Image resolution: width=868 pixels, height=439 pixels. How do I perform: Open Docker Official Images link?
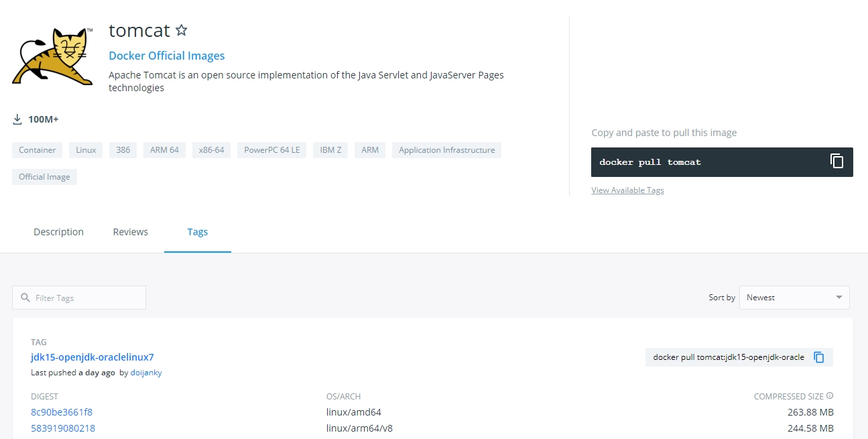point(166,56)
